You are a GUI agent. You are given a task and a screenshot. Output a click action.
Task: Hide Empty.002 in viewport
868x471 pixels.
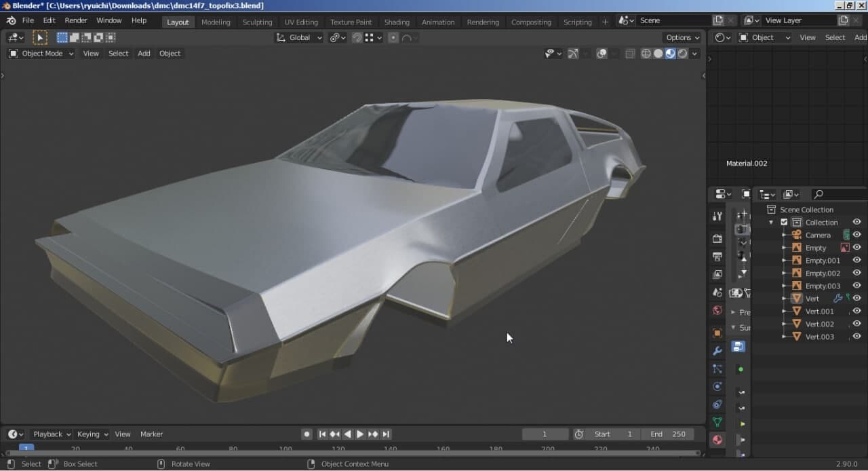point(856,273)
